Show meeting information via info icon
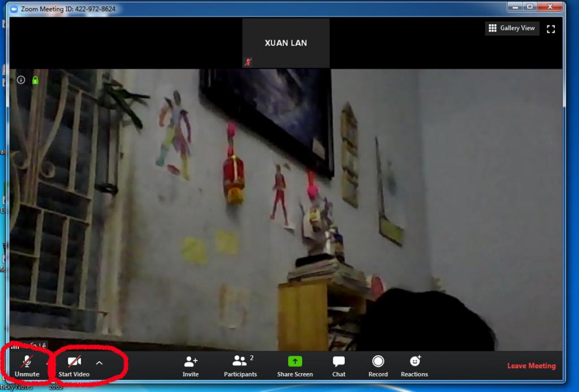The image size is (579, 392). click(x=21, y=80)
